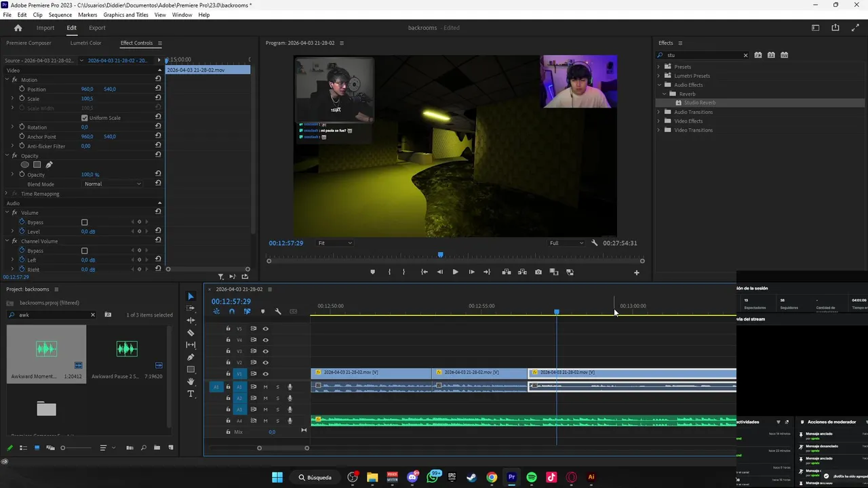This screenshot has height=488, width=868.
Task: Expand the Lumetri Presets folder
Action: [658, 75]
